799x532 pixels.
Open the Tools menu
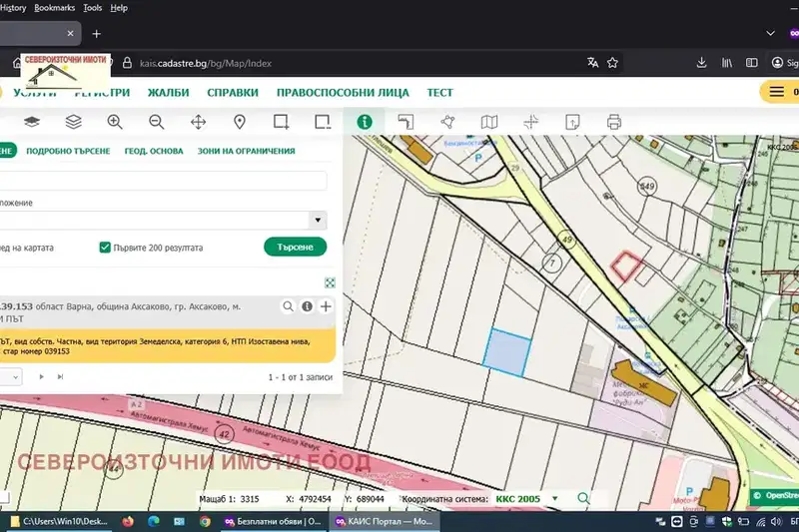pos(92,8)
